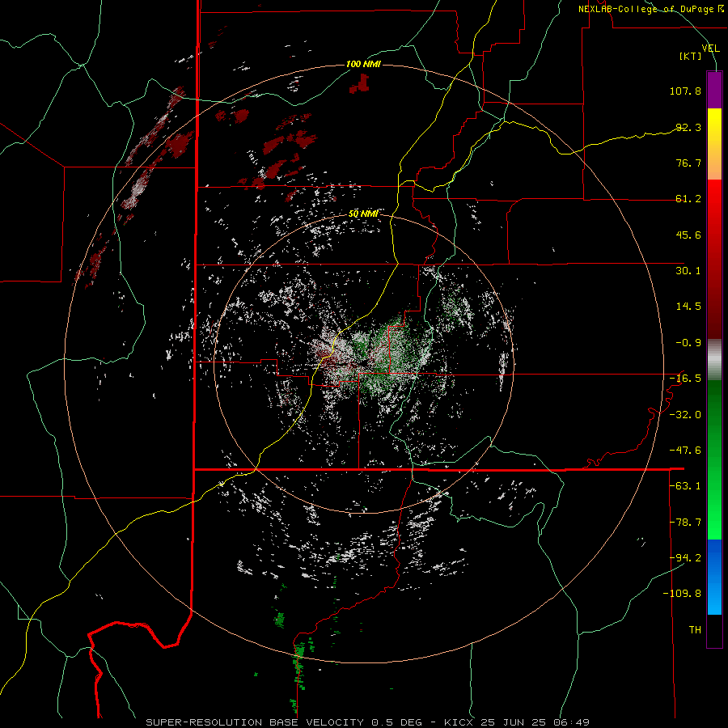Viewport: 728px width, 728px height.
Task: Click the Super-Resolution Base Velocity caption
Action: click(368, 722)
